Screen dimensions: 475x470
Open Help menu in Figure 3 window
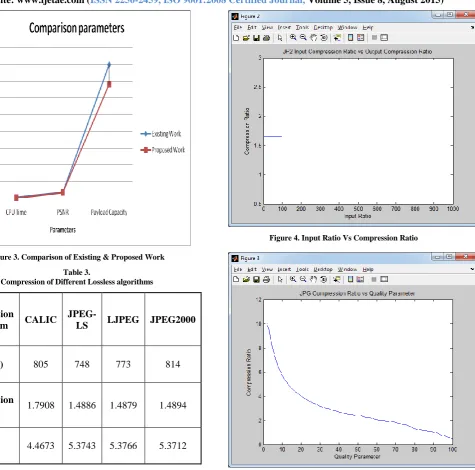(368, 269)
